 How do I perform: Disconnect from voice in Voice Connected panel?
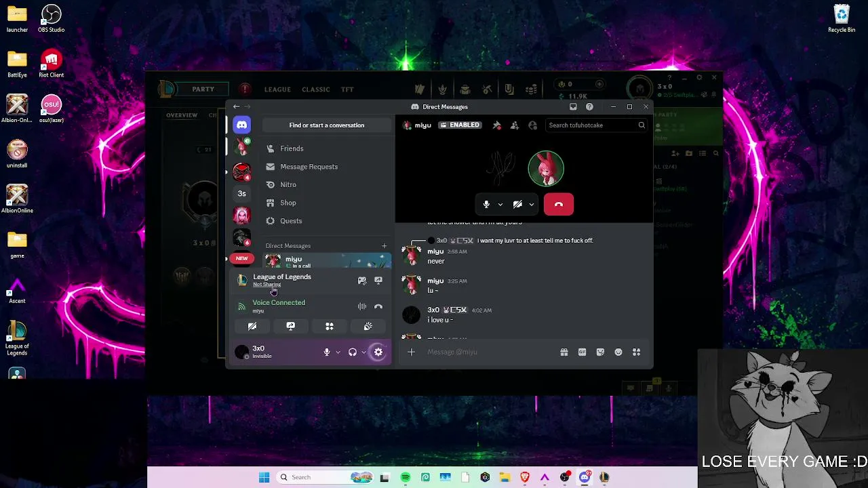pyautogui.click(x=378, y=306)
